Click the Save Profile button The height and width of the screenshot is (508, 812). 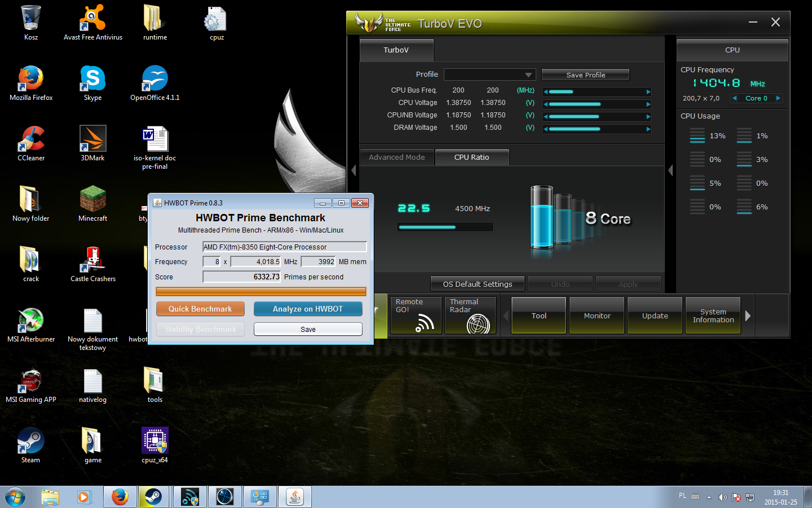pyautogui.click(x=586, y=75)
